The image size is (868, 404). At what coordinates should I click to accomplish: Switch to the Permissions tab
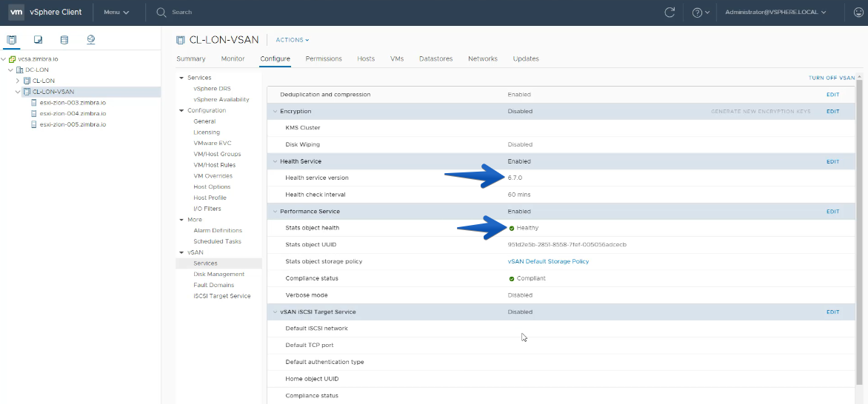pos(324,58)
